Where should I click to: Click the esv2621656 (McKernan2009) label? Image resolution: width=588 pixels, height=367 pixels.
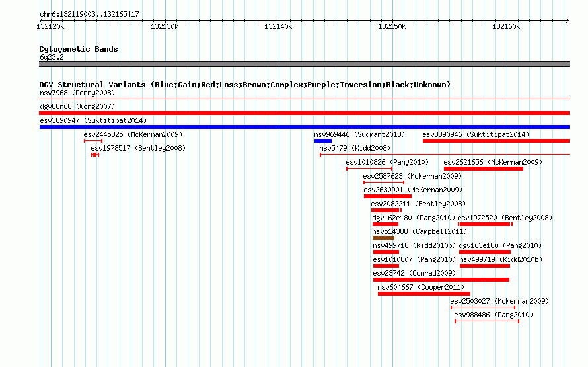(493, 162)
